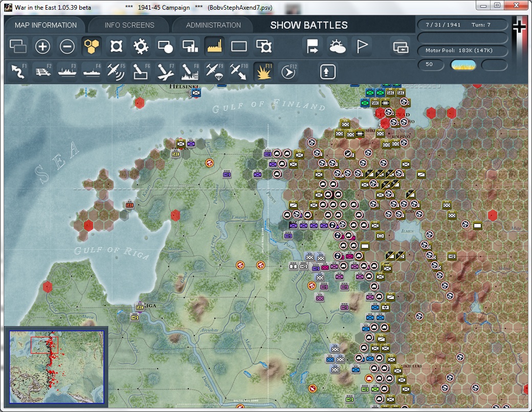Select F9 air transport parachute icon

pos(214,71)
